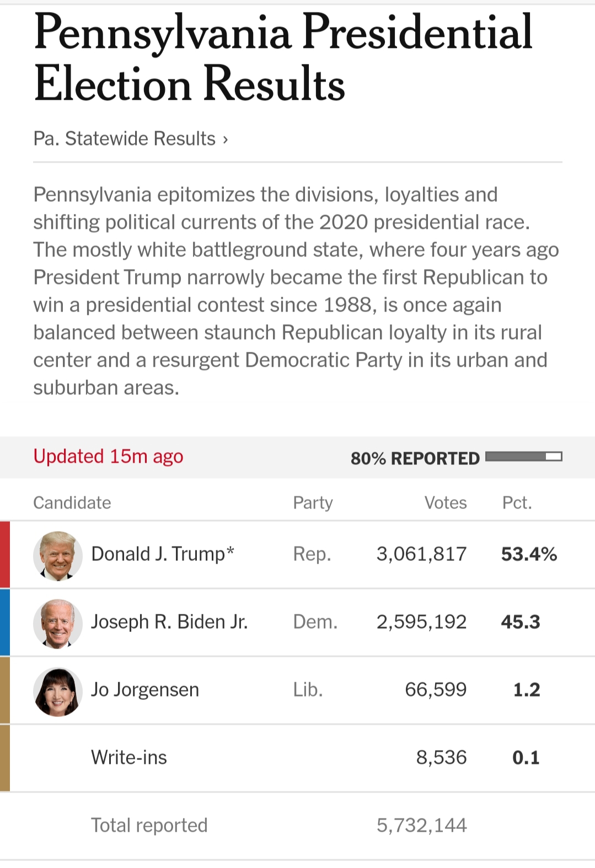This screenshot has width=595, height=868.
Task: Open the Pa. Statewide Results link
Action: pyautogui.click(x=124, y=138)
